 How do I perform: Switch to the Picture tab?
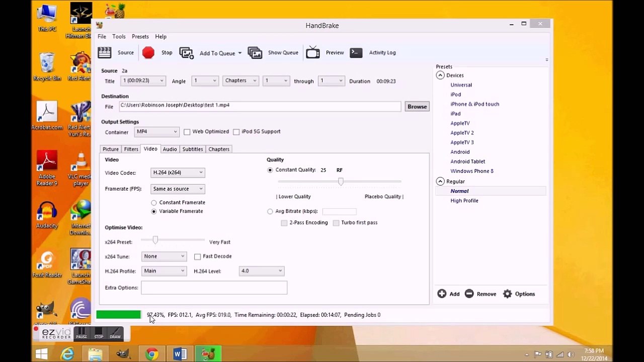111,149
